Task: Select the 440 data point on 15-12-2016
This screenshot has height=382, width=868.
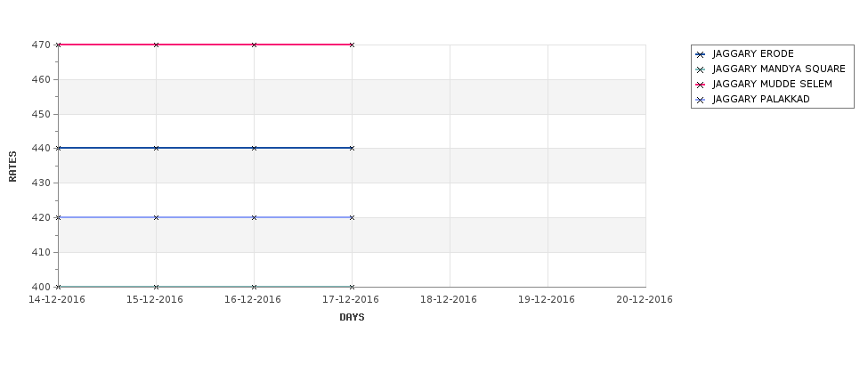Action: tap(156, 149)
